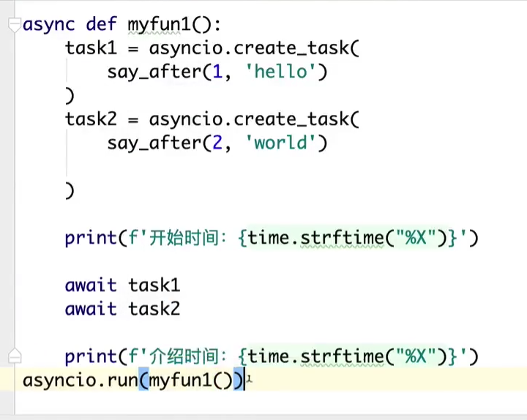Click 'await task1' line
Image resolution: width=527 pixels, height=420 pixels.
tap(123, 285)
